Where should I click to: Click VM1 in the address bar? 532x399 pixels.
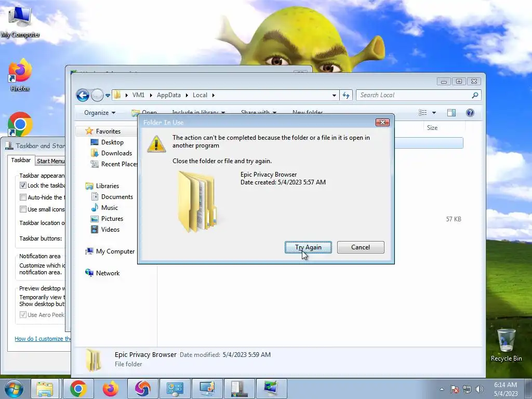(138, 96)
